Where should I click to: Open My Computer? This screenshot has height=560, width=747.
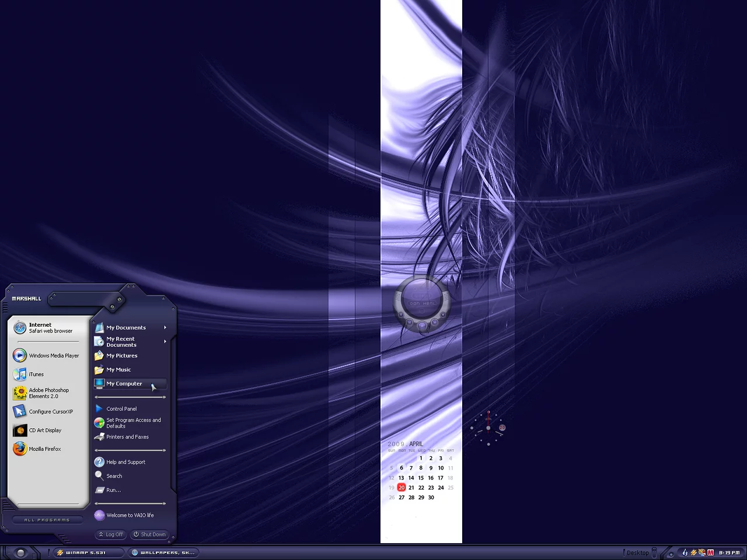coord(124,384)
